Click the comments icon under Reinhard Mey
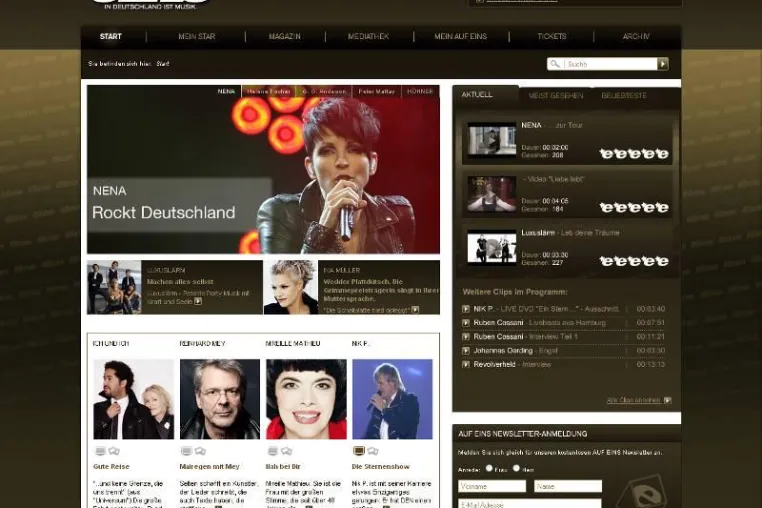Viewport: 762px width, 508px height. point(200,451)
